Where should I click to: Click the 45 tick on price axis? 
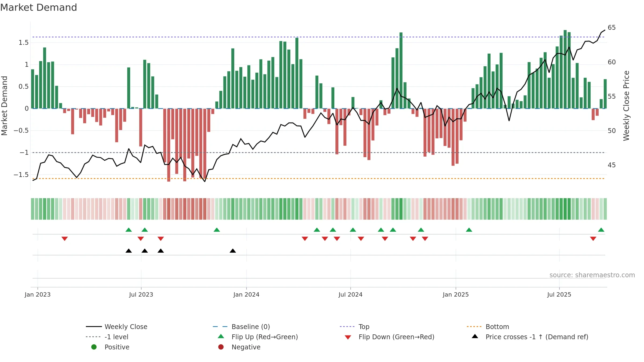tap(612, 165)
